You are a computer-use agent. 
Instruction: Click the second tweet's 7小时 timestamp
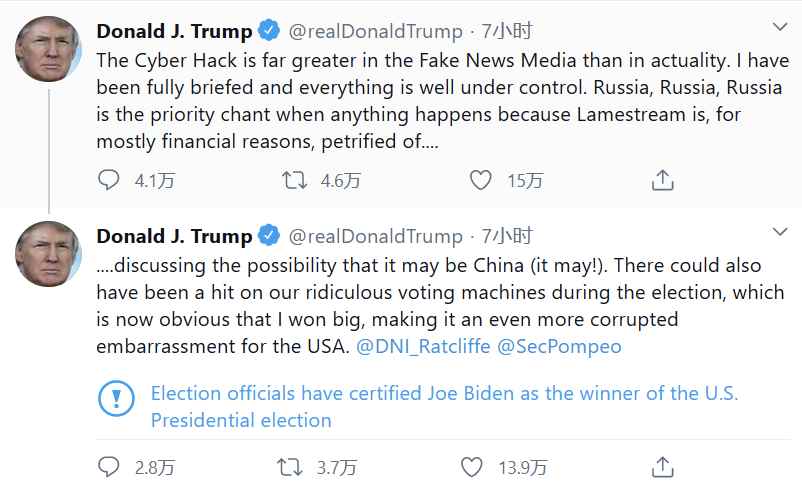pyautogui.click(x=507, y=237)
